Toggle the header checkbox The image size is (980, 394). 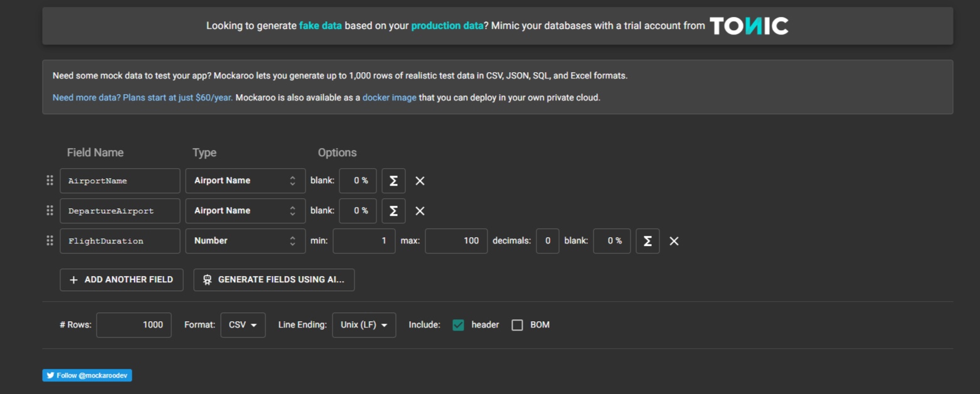pos(459,325)
